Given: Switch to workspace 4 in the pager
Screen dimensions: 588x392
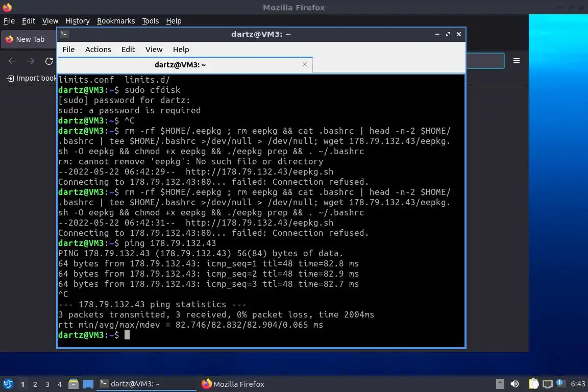Looking at the screenshot, I should click(59, 384).
